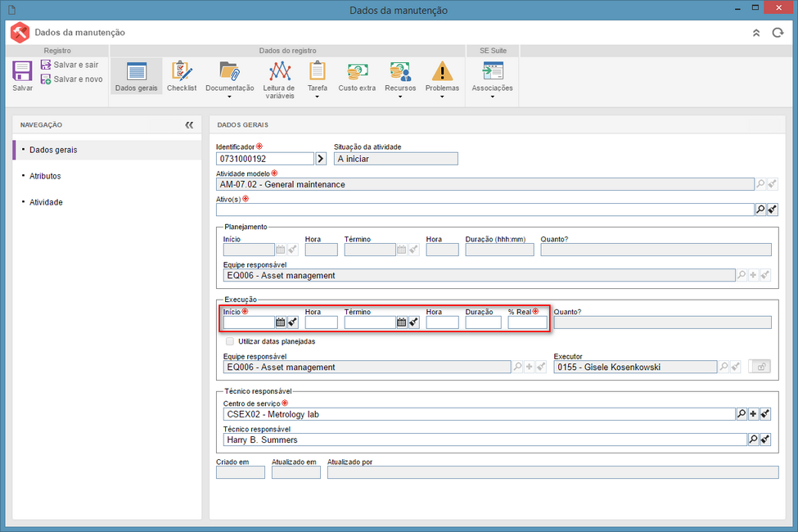Click the Centro de serviço search icon
The width and height of the screenshot is (798, 532).
coord(742,414)
